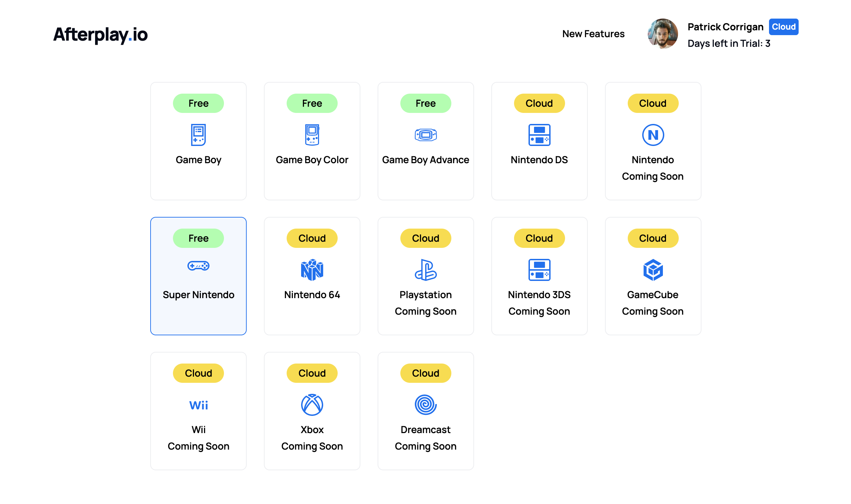Click the Game Boy console icon
The height and width of the screenshot is (504, 851).
pyautogui.click(x=198, y=135)
